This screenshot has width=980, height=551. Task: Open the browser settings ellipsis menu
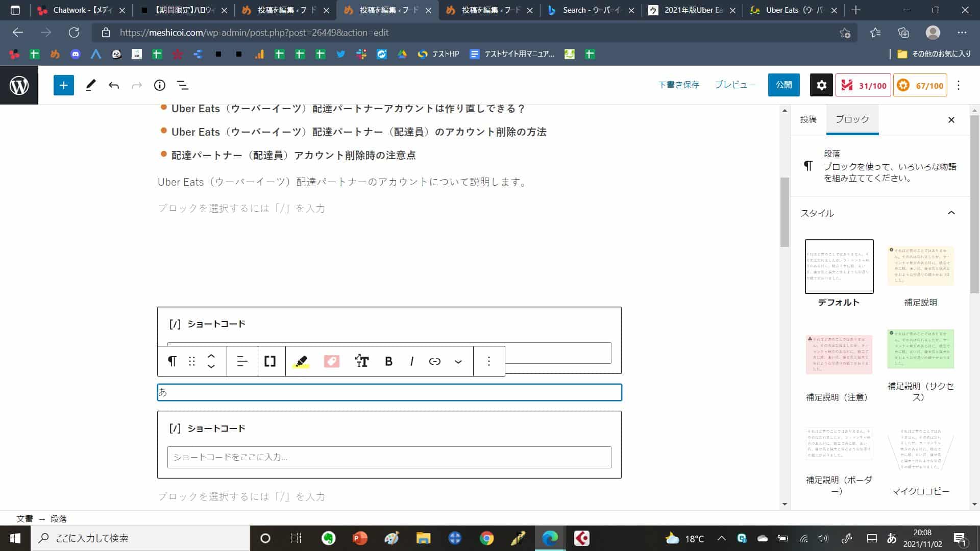[962, 33]
